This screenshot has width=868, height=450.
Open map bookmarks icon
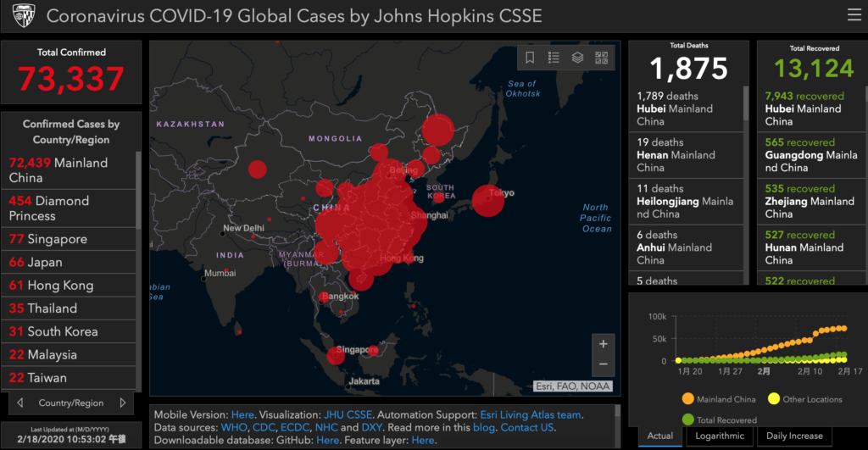tap(530, 58)
